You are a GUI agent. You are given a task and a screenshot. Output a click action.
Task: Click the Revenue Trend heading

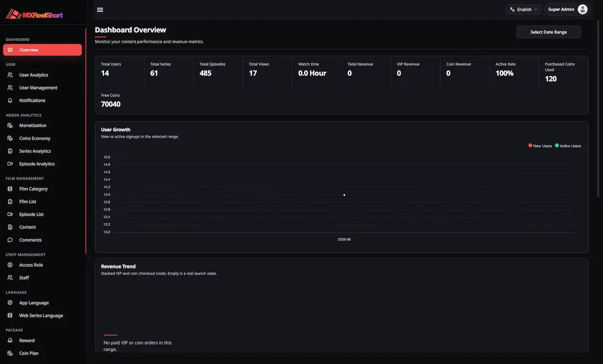tap(118, 267)
